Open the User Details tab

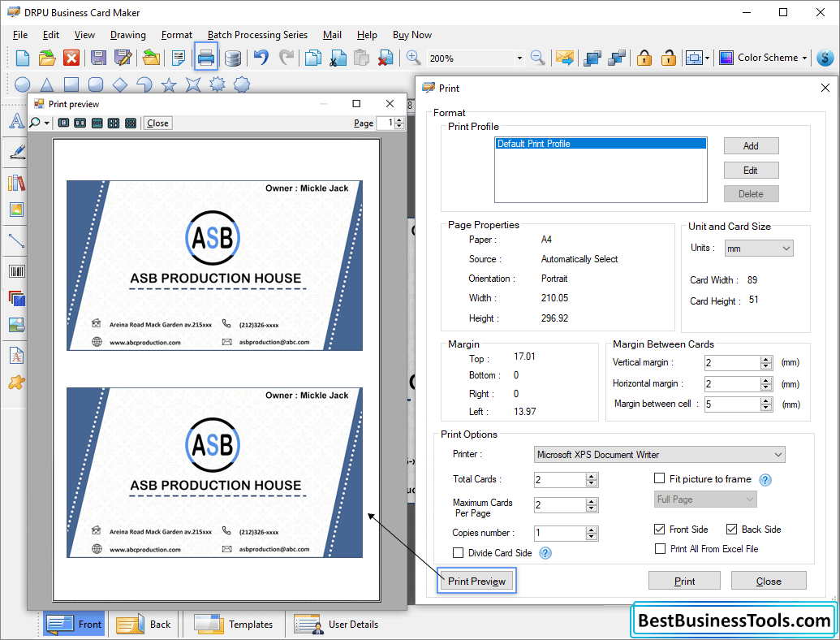click(x=337, y=625)
